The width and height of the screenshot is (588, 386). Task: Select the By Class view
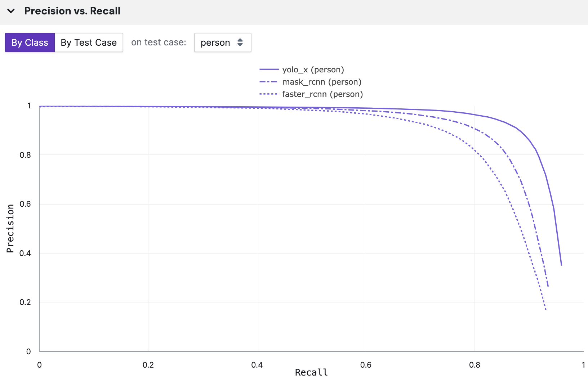pyautogui.click(x=30, y=42)
